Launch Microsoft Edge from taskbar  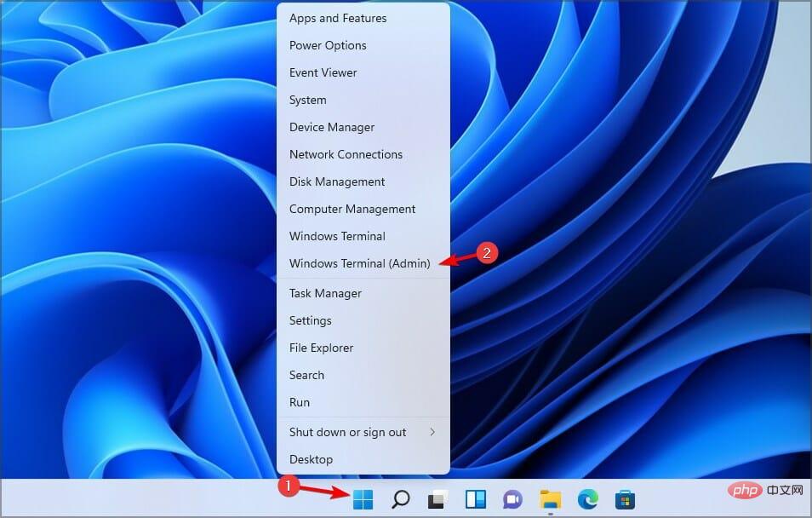tap(588, 499)
